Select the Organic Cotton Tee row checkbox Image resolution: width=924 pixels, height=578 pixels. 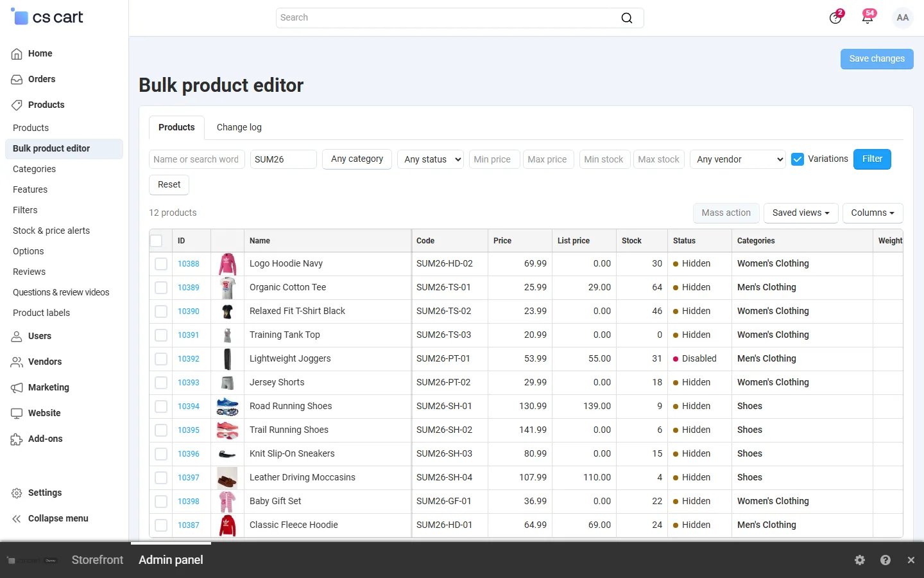coord(161,288)
